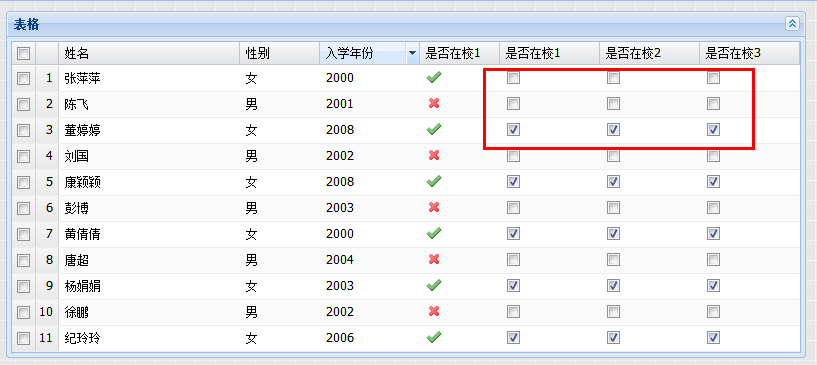Click the green check icon in 张萍萍's row
Screen dimensions: 817x365
pyautogui.click(x=434, y=78)
